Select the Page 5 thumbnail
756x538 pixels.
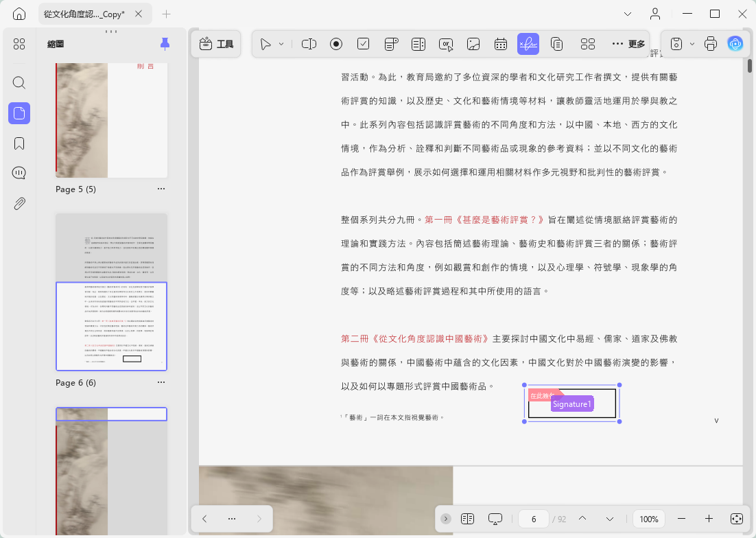(111, 121)
